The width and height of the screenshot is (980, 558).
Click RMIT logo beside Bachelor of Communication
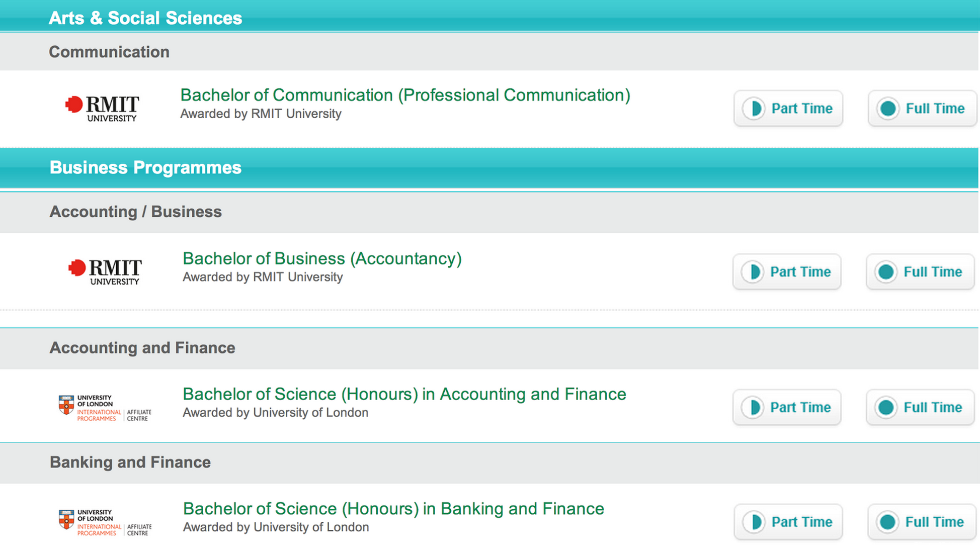coord(102,108)
